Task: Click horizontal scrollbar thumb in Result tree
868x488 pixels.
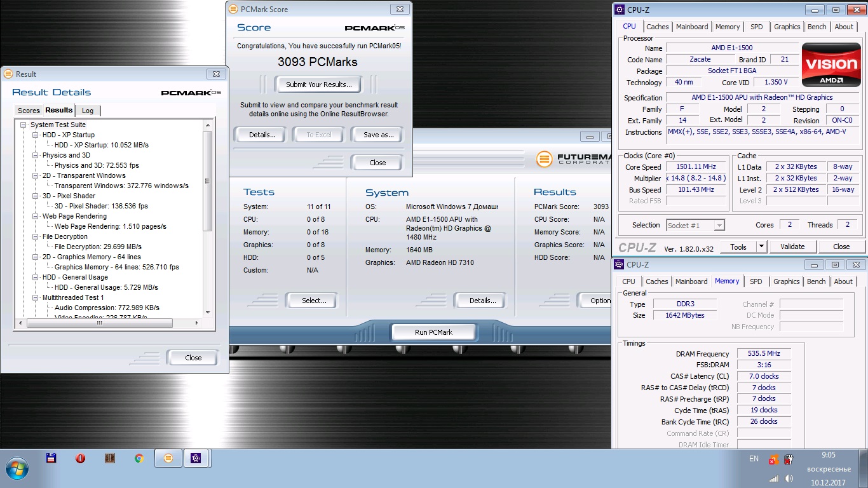Action: click(x=99, y=323)
